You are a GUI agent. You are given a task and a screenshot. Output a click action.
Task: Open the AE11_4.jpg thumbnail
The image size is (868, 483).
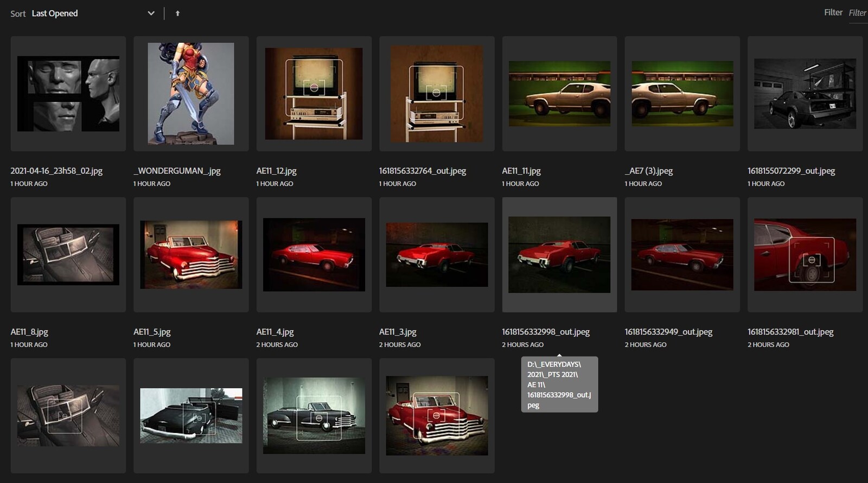[x=314, y=255]
